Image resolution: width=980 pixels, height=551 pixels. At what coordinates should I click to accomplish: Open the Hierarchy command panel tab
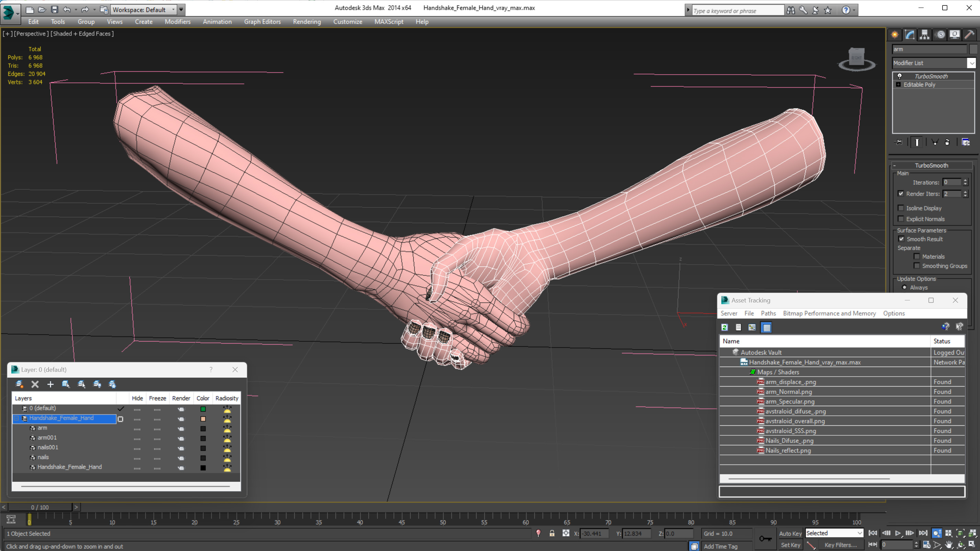(x=924, y=35)
